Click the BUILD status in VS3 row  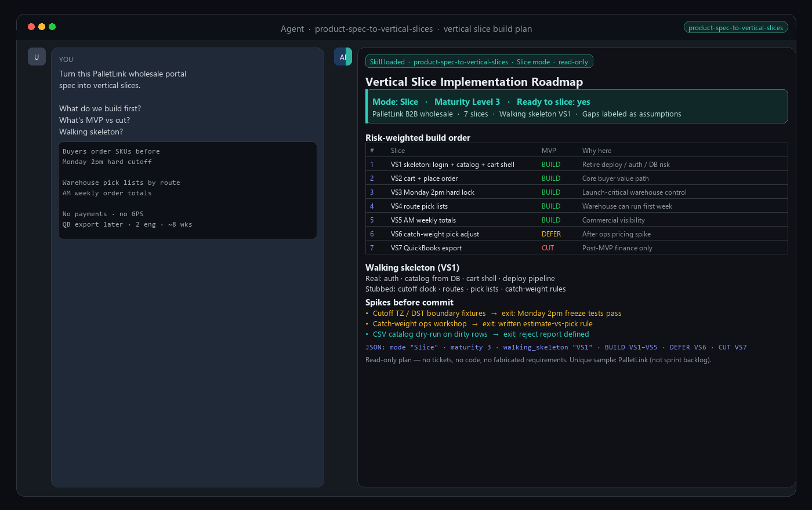(x=551, y=192)
